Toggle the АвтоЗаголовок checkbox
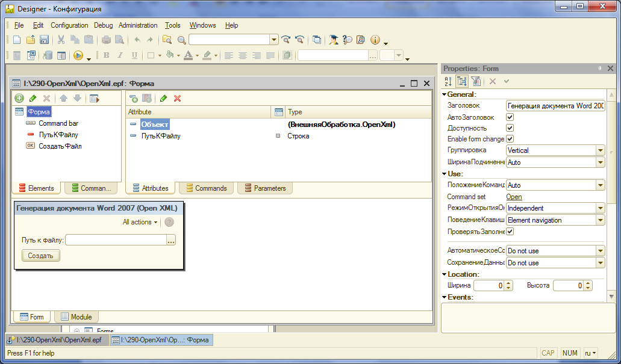Image resolution: width=621 pixels, height=364 pixels. coord(510,117)
